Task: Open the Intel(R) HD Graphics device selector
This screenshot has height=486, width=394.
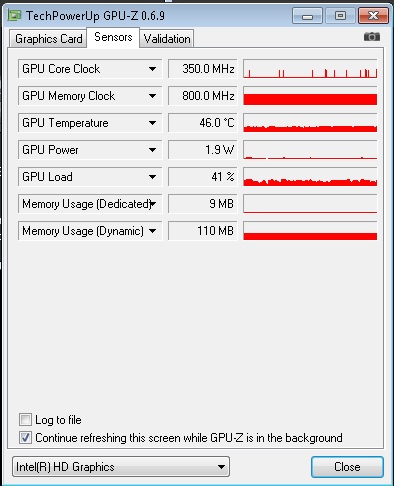Action: (121, 467)
